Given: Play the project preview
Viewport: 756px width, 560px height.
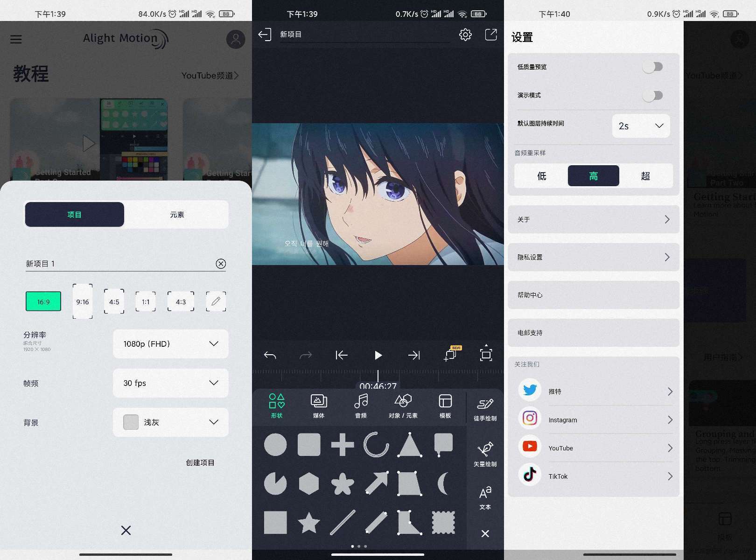Looking at the screenshot, I should coord(378,355).
